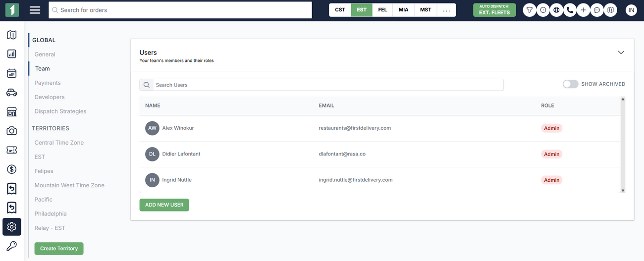The width and height of the screenshot is (644, 261).
Task: Open Pacific territory
Action: tap(44, 200)
